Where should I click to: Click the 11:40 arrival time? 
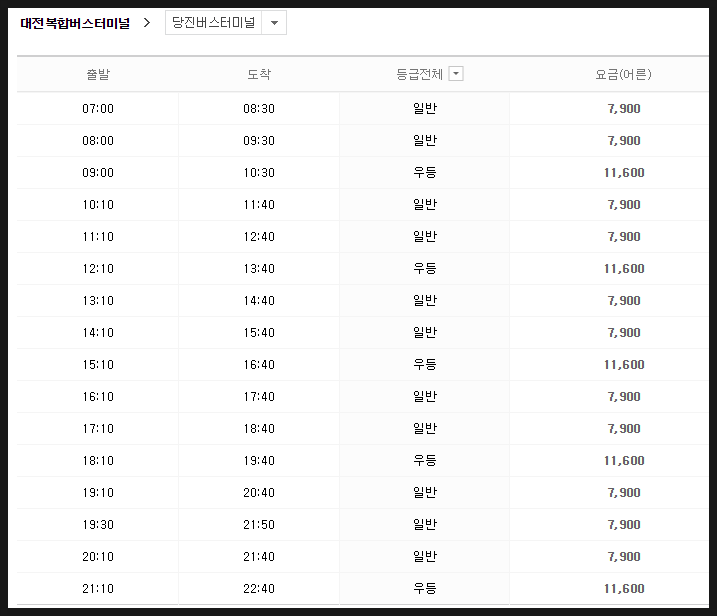tap(259, 204)
